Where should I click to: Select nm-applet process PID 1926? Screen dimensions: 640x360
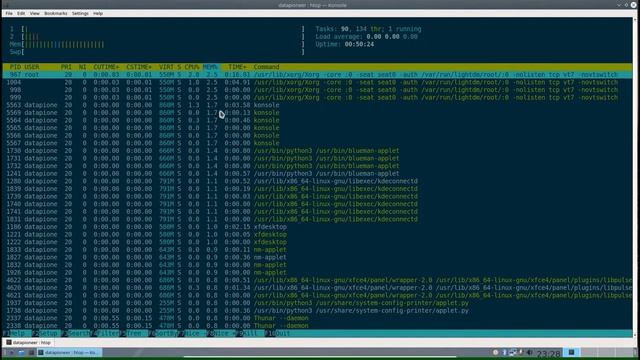coord(318,273)
